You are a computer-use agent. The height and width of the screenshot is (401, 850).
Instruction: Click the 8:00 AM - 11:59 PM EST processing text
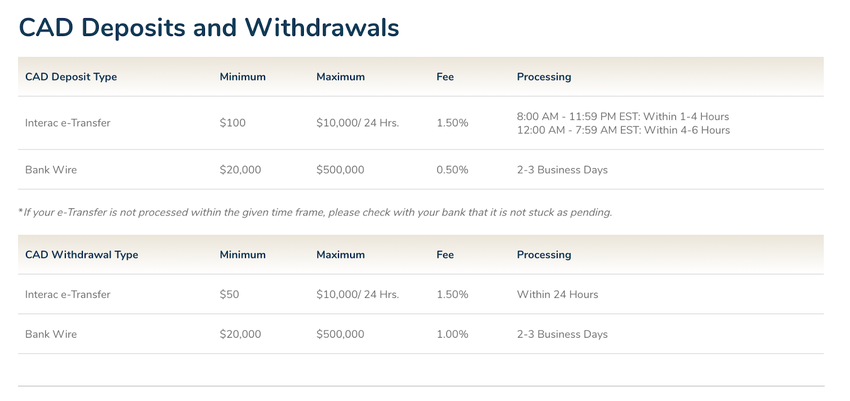(x=623, y=117)
